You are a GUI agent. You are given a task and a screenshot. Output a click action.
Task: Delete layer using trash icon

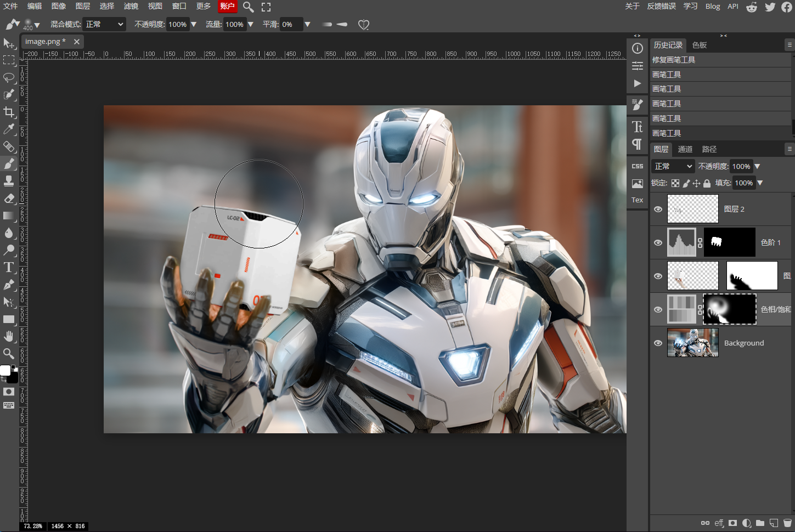[787, 523]
